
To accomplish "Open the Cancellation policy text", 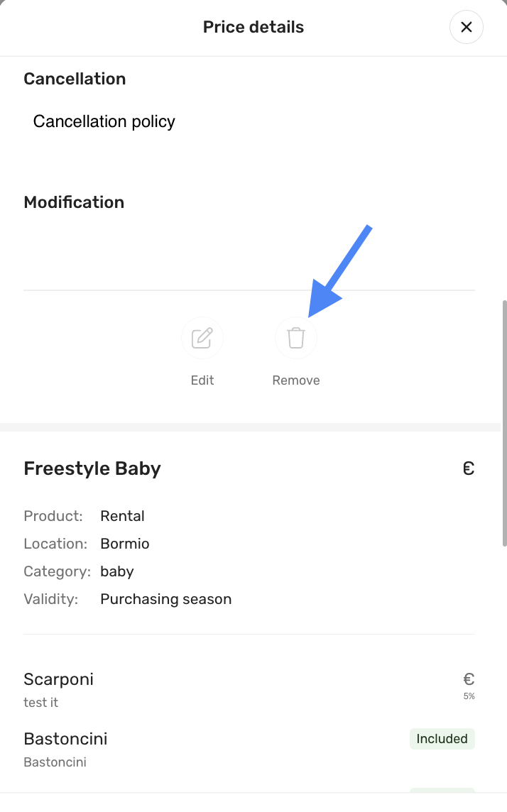I will [104, 121].
